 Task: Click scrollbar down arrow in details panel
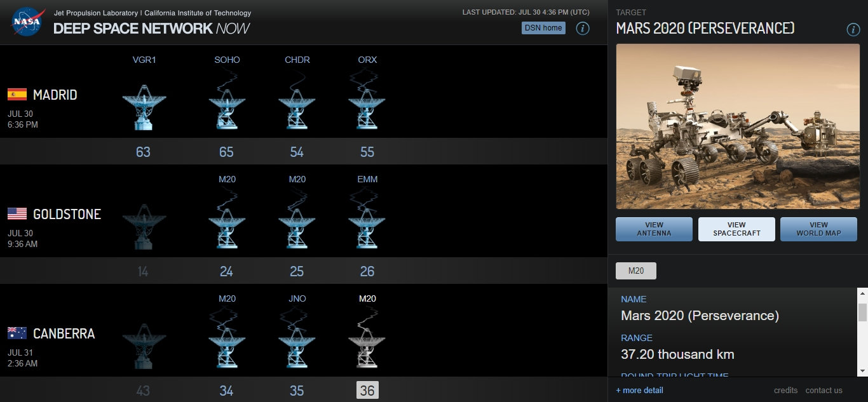[x=862, y=370]
